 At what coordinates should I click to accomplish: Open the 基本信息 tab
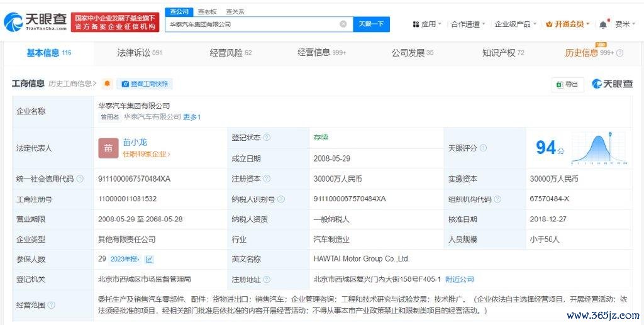point(49,53)
